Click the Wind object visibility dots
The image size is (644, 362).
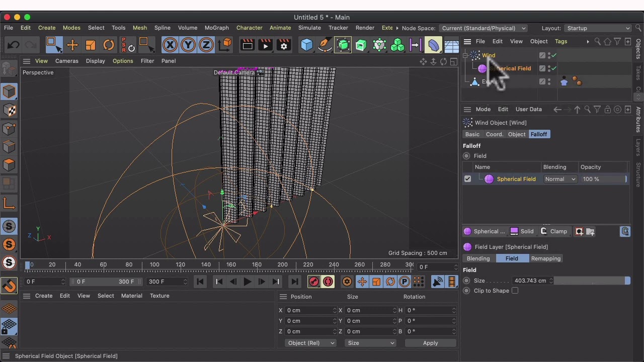point(549,55)
